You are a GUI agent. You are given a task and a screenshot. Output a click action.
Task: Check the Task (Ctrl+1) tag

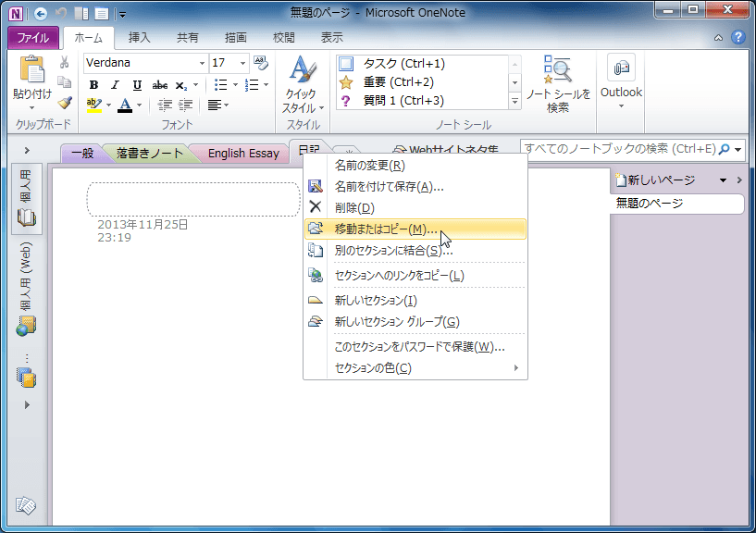click(x=346, y=64)
